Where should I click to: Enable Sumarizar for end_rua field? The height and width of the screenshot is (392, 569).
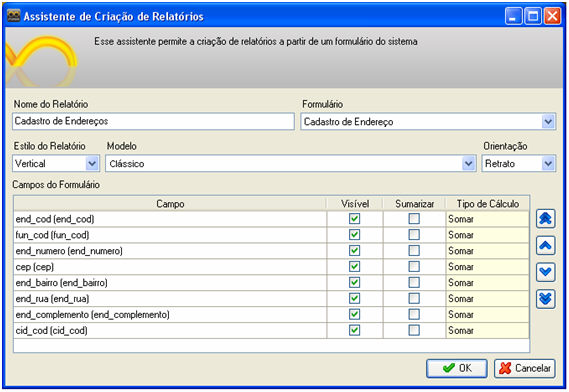[414, 298]
